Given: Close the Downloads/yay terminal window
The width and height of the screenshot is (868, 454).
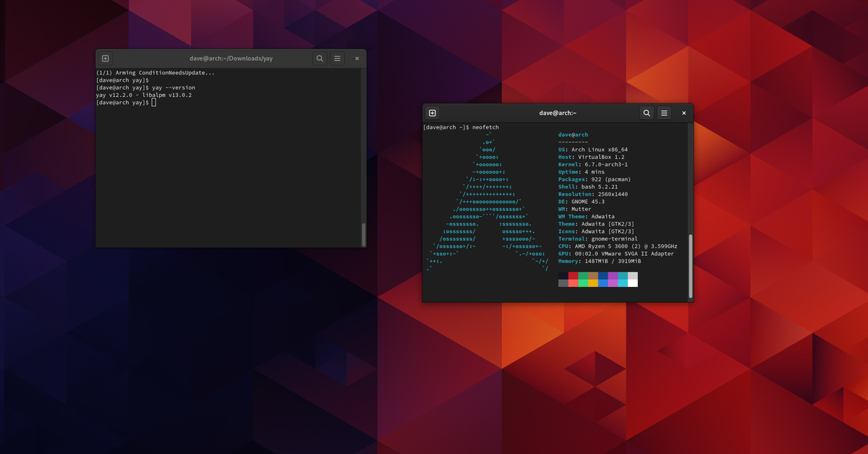Looking at the screenshot, I should 357,59.
